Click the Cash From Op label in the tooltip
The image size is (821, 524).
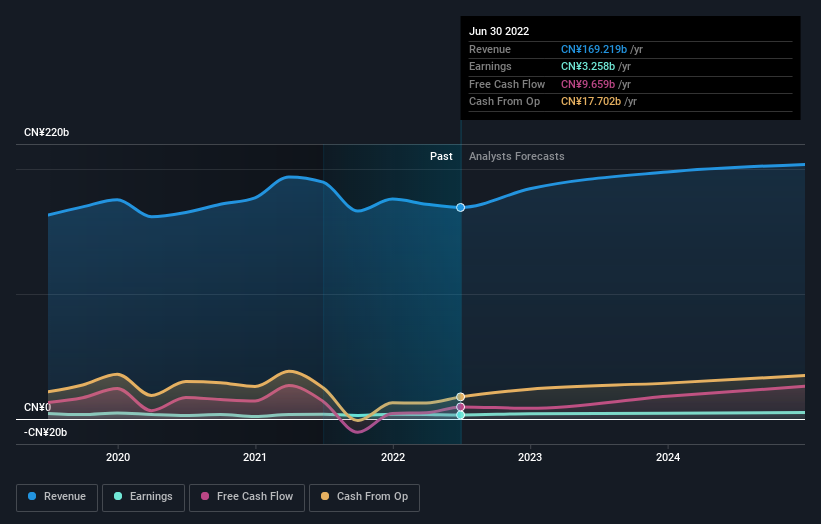[x=504, y=102]
